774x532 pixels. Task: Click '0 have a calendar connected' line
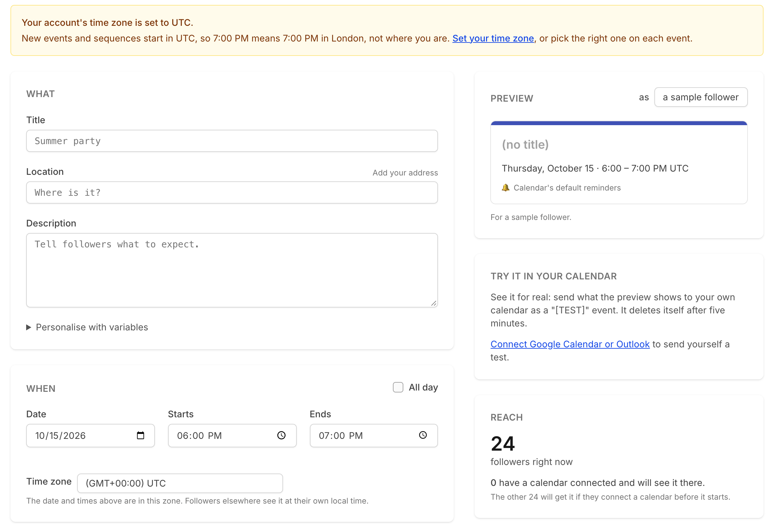pyautogui.click(x=598, y=483)
